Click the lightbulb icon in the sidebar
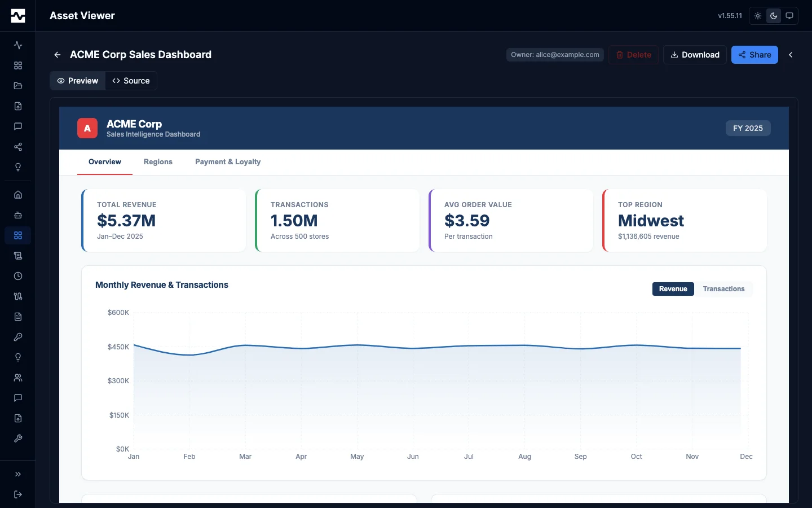812x508 pixels. point(17,168)
